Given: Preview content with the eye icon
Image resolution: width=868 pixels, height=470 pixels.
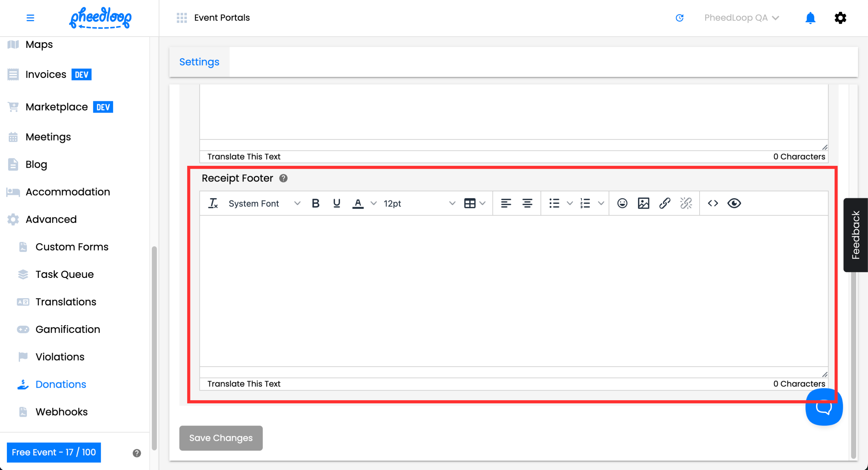Looking at the screenshot, I should pos(734,203).
